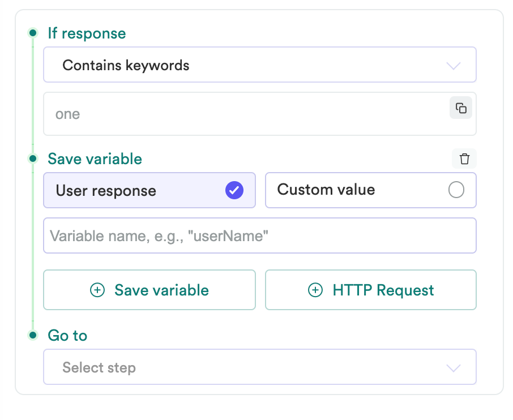513x420 pixels.
Task: Open the Contains keywords dropdown
Action: [x=260, y=65]
